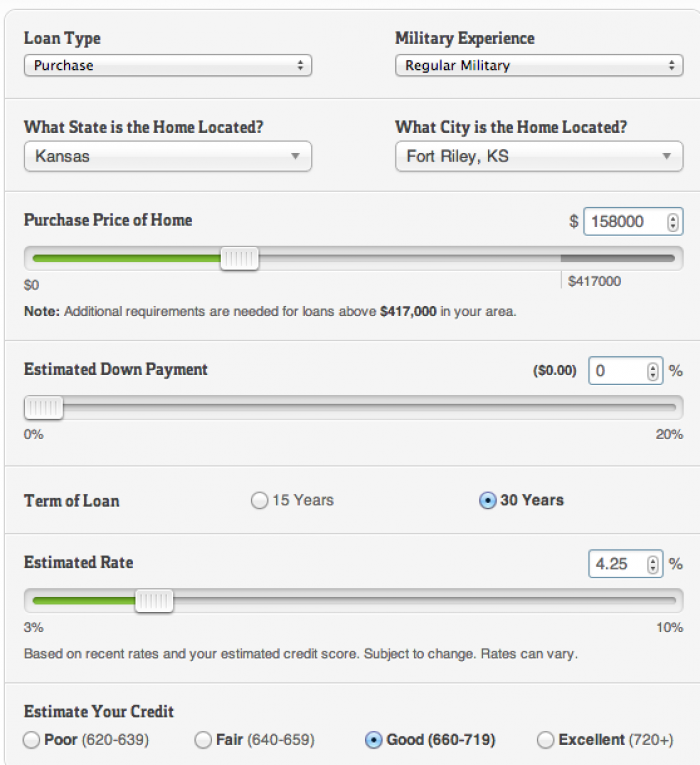
Task: Click the purchase price slider handle
Action: pos(239,259)
